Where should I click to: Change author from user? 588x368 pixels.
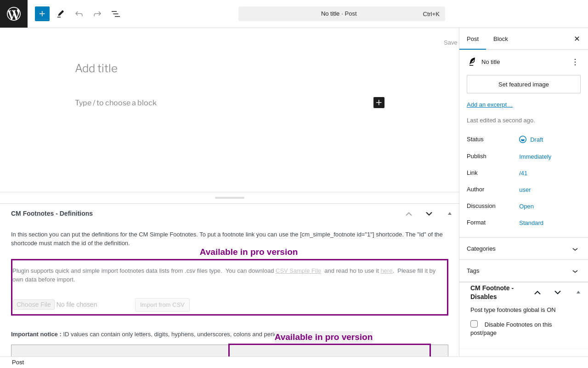(525, 190)
